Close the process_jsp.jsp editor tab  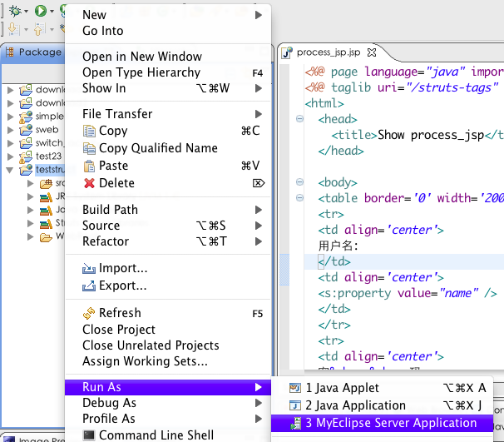[x=372, y=52]
